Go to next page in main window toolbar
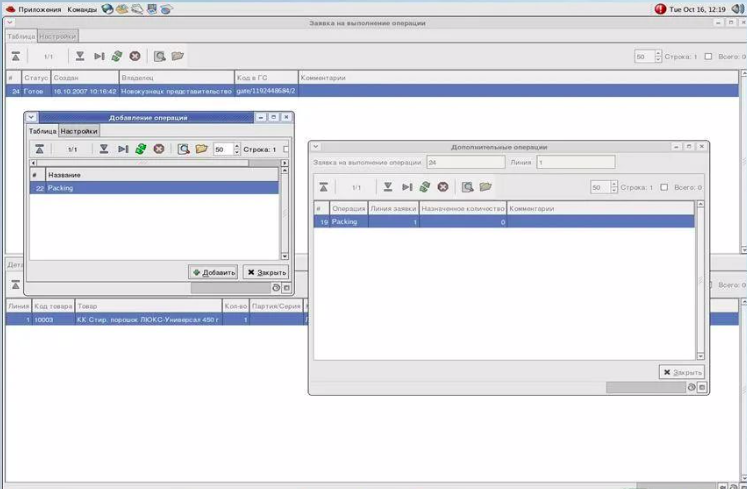Image resolution: width=747 pixels, height=489 pixels. point(80,56)
